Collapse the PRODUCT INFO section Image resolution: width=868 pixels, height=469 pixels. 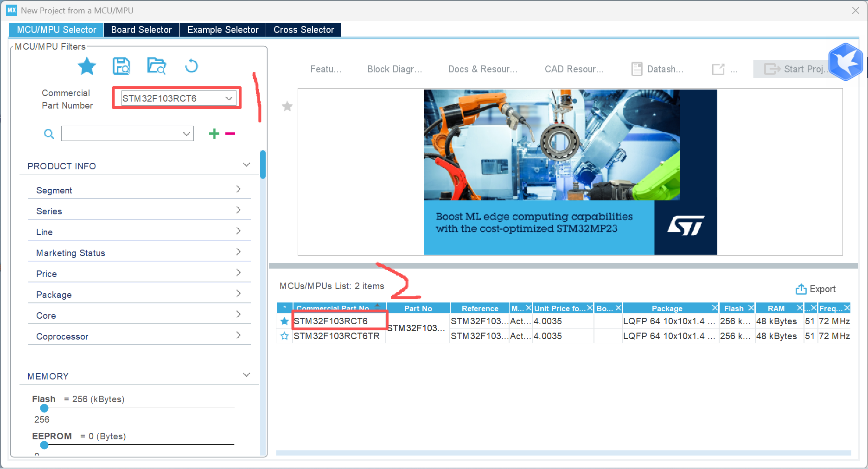coord(246,165)
